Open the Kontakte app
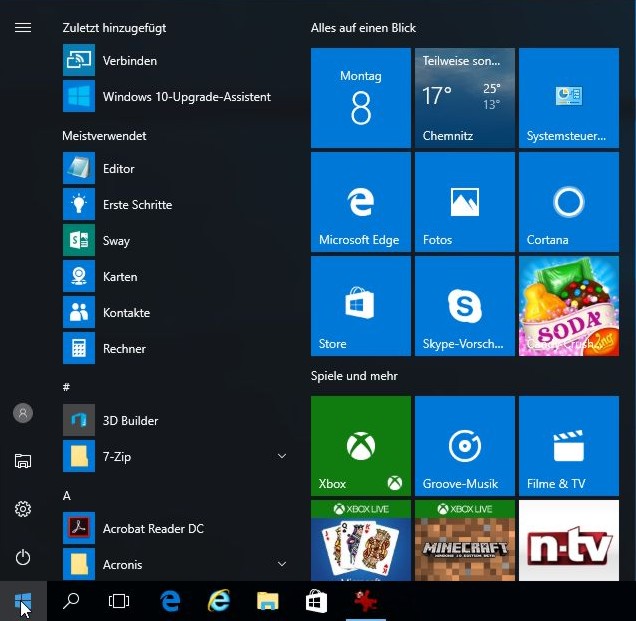 tap(176, 313)
